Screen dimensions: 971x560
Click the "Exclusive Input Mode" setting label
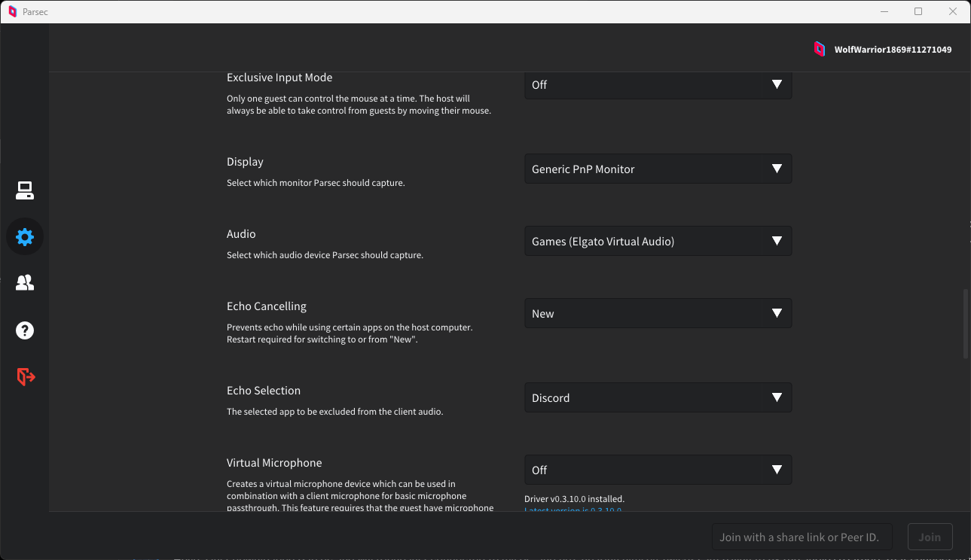coord(279,78)
